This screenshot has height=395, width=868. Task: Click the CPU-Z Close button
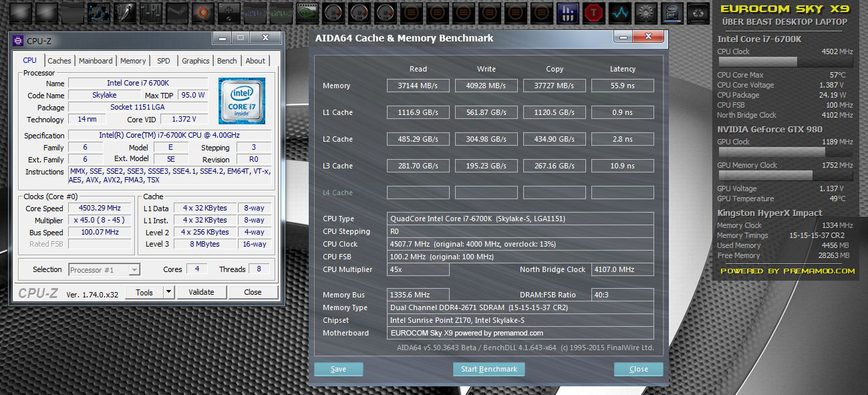[x=253, y=292]
